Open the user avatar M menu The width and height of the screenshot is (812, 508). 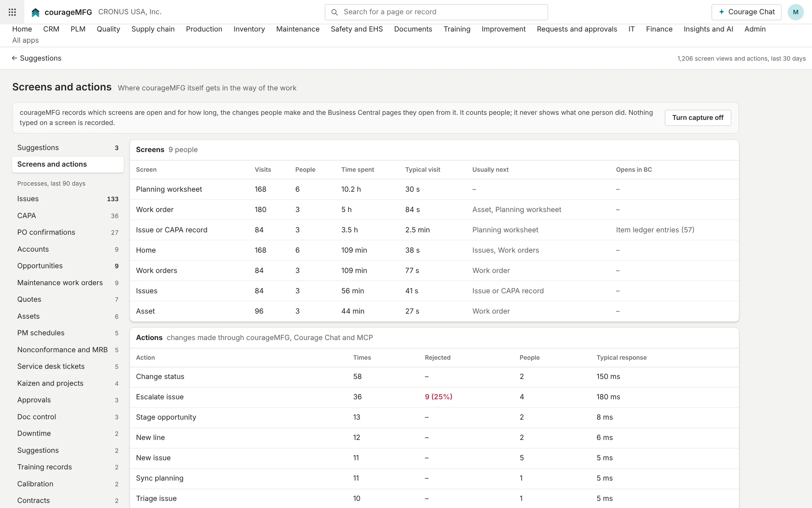point(795,12)
